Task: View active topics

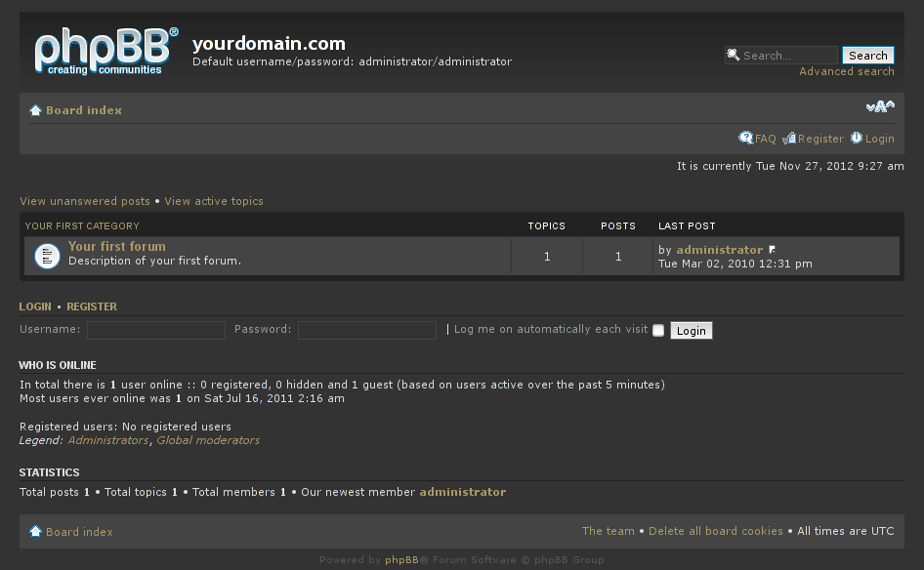Action: 213,201
